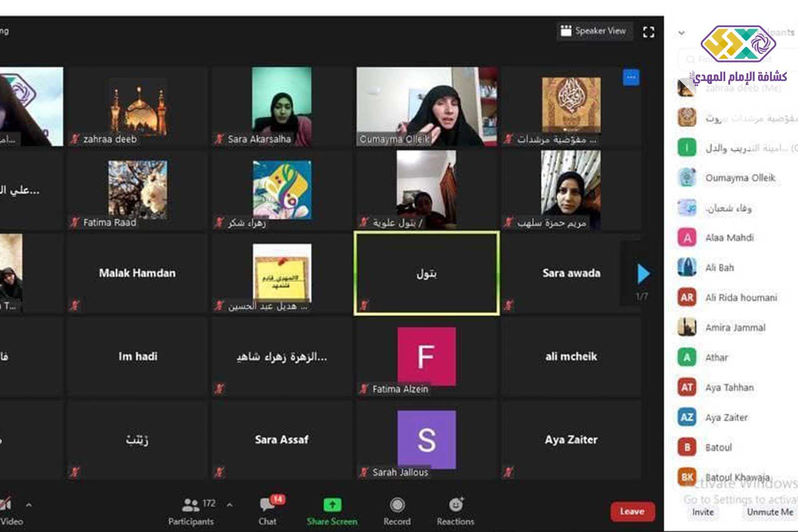798x532 pixels.
Task: Toggle the Video camera on
Action: 6,505
